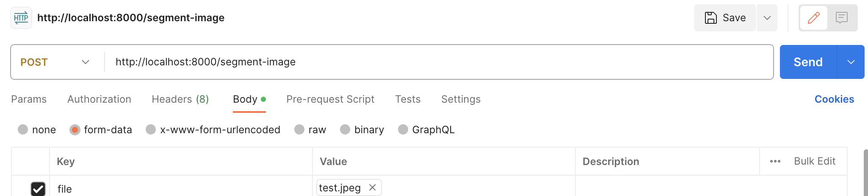The image size is (868, 196).
Task: Click the HTTP request type icon
Action: (21, 18)
